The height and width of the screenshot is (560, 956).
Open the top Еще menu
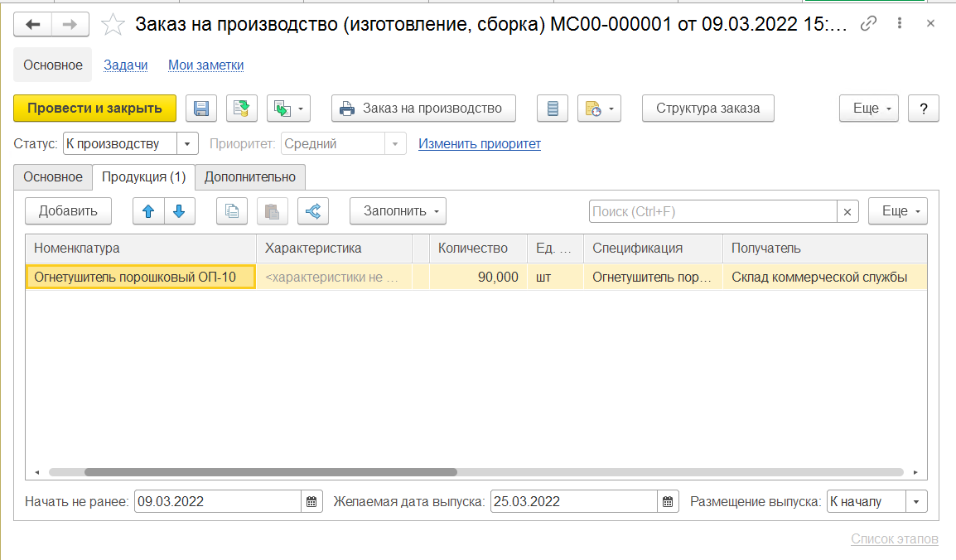(869, 109)
